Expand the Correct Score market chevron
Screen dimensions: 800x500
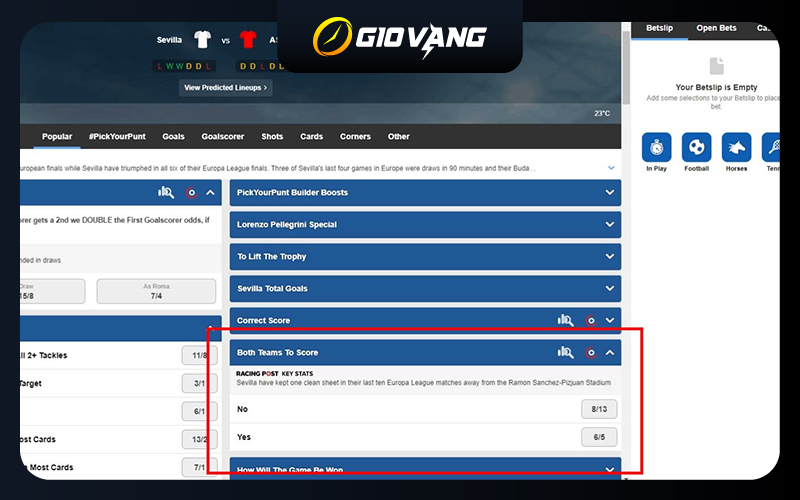[x=610, y=320]
